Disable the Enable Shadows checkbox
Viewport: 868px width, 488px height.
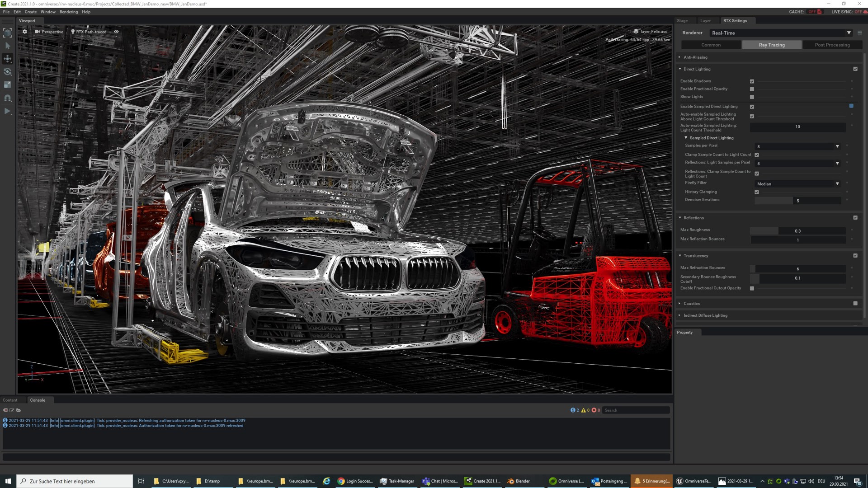752,81
